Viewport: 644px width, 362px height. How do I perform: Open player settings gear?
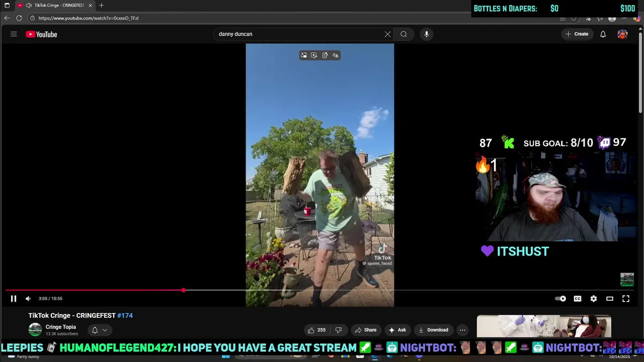click(594, 299)
